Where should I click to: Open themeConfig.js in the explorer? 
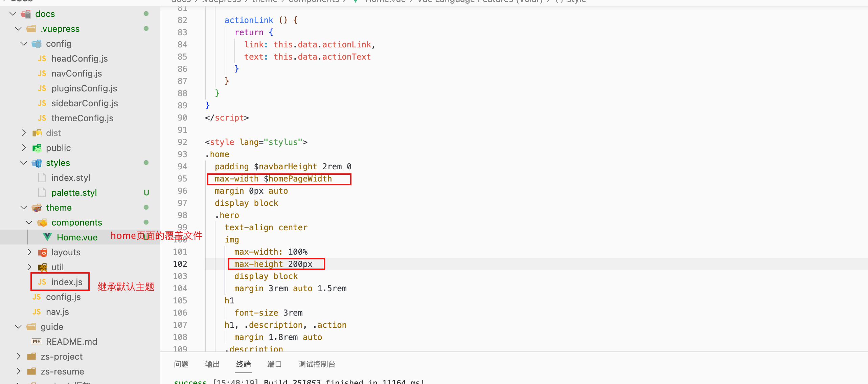pos(82,118)
